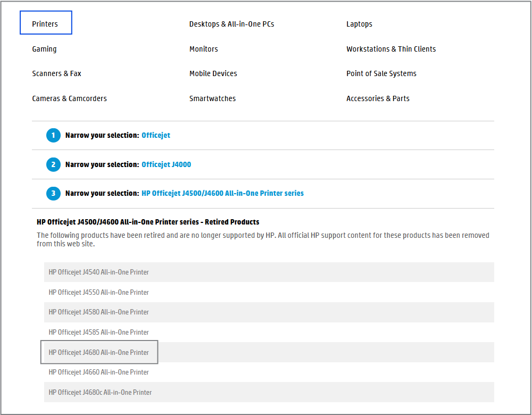Viewport: 532px width, 415px height.
Task: Open Desktops & All-in-One PCs category
Action: [x=231, y=24]
